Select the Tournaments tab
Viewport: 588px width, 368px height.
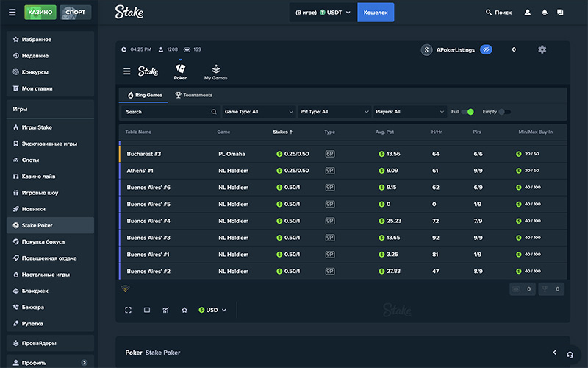(x=194, y=95)
